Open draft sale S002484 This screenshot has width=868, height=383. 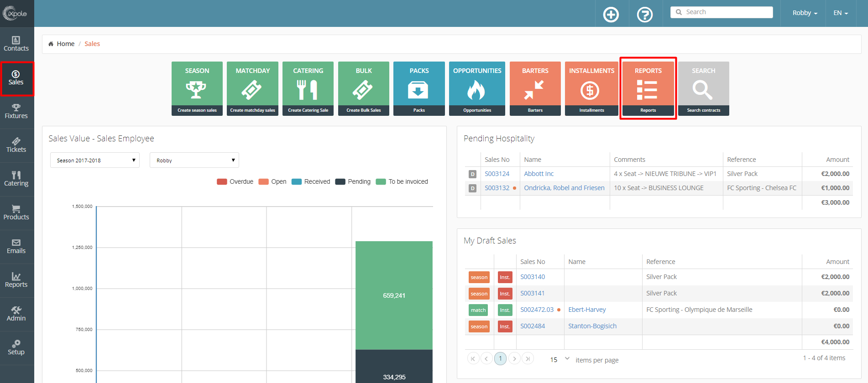533,326
